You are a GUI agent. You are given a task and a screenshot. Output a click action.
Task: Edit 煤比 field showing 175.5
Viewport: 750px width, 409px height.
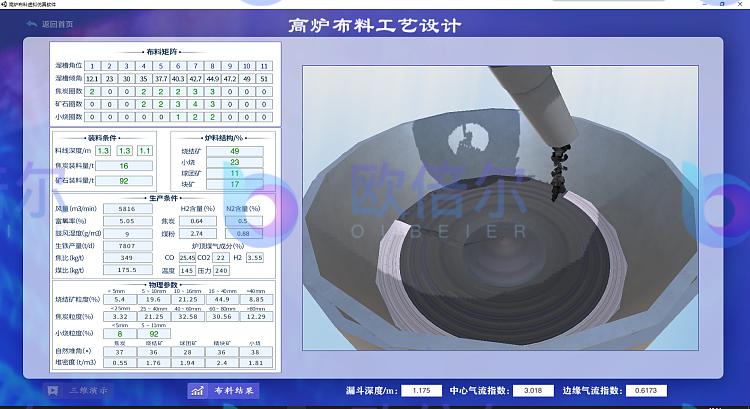128,270
